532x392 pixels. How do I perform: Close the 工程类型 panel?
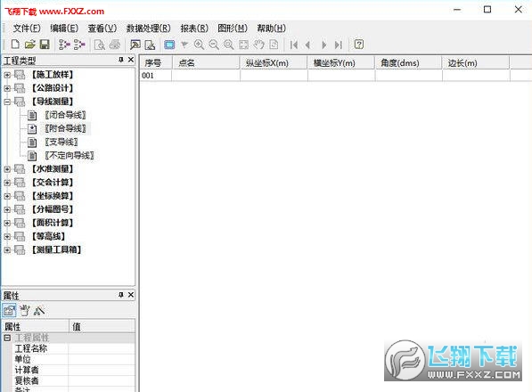point(131,60)
